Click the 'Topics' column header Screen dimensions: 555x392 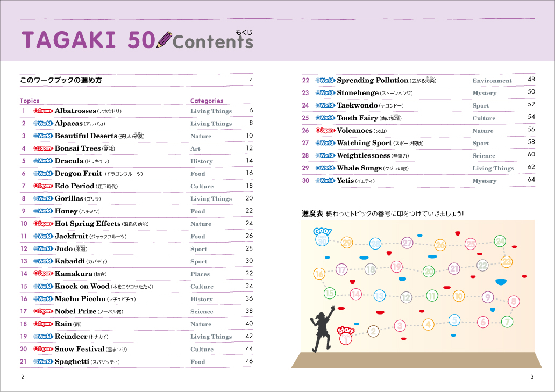pyautogui.click(x=30, y=101)
